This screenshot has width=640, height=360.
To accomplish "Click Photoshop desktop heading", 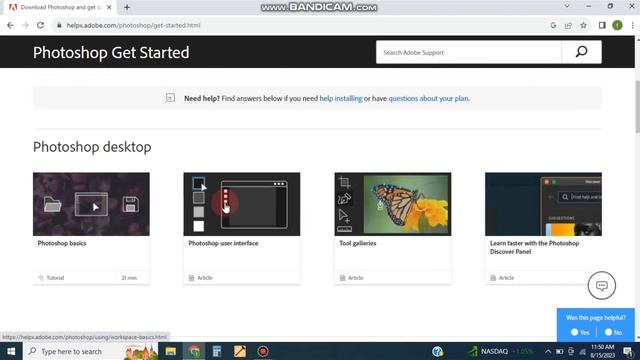I will click(x=92, y=147).
